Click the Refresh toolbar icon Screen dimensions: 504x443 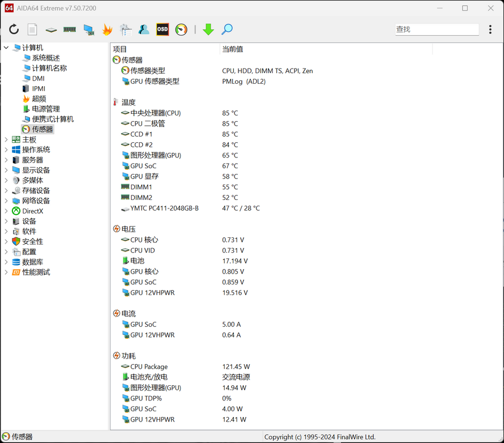pos(14,29)
